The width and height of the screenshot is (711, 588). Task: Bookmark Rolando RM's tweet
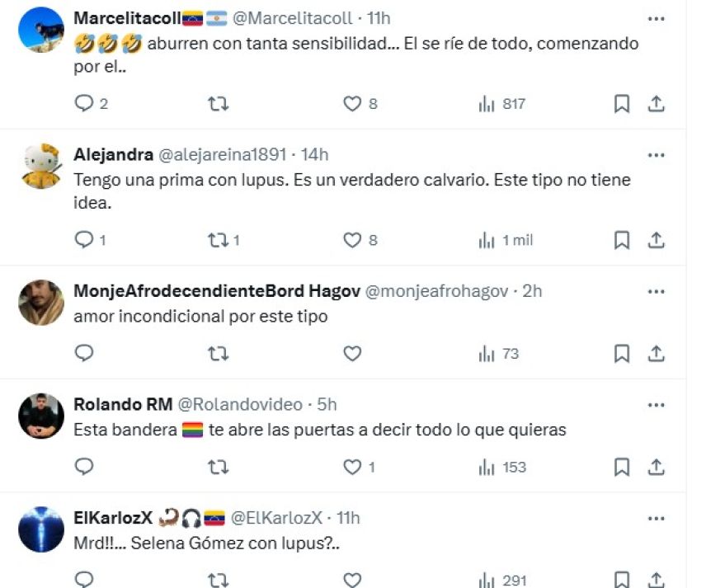(x=622, y=467)
